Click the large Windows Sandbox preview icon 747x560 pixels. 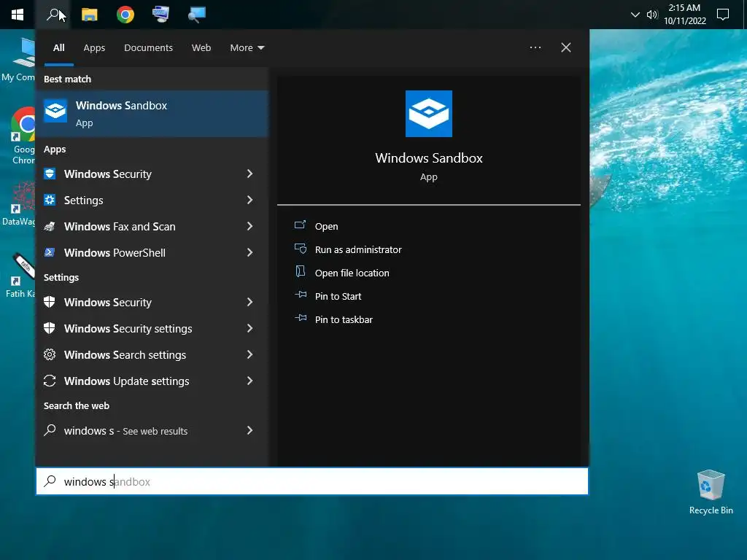[429, 114]
